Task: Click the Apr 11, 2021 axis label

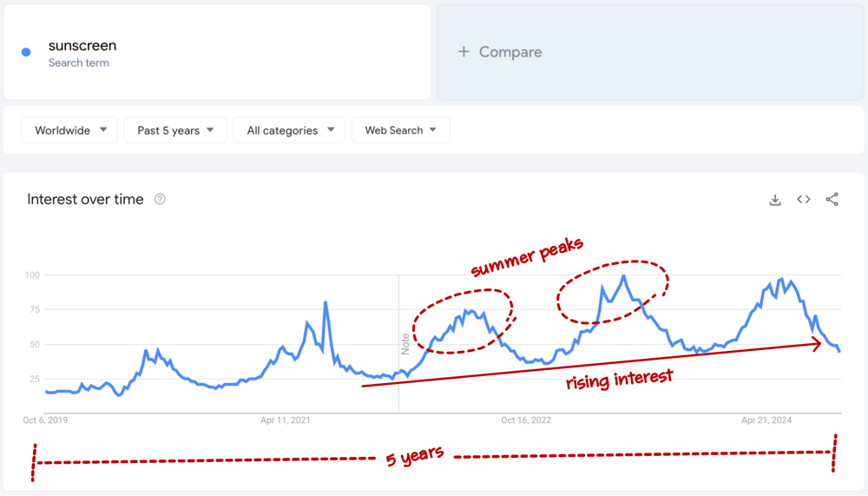Action: [x=286, y=420]
